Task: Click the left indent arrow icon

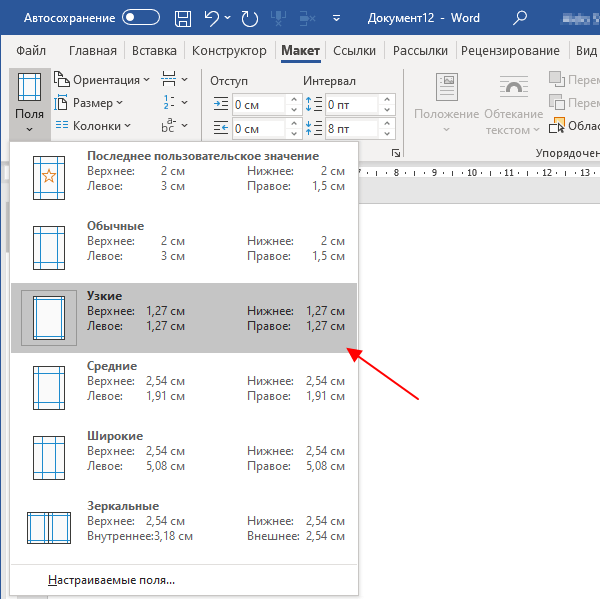Action: point(221,104)
